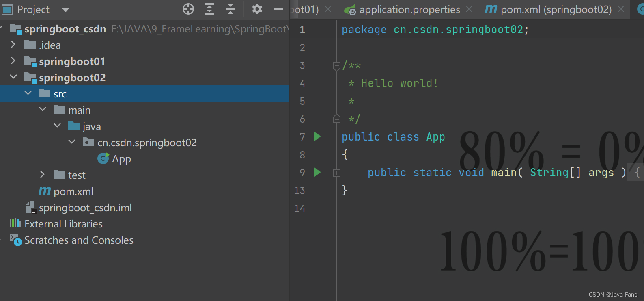Click the springboot02 module folder icon
This screenshot has width=644, height=301.
tap(30, 78)
